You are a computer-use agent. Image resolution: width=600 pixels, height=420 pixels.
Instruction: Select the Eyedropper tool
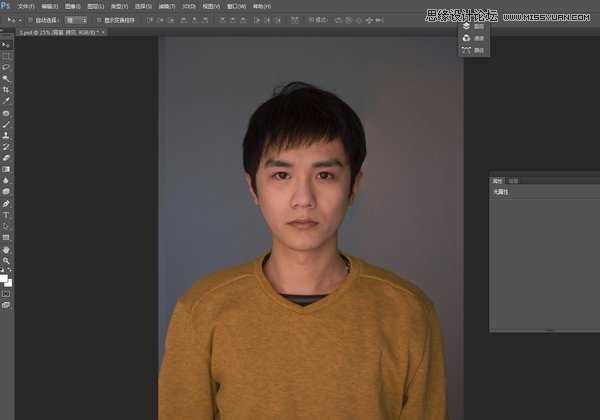point(6,101)
